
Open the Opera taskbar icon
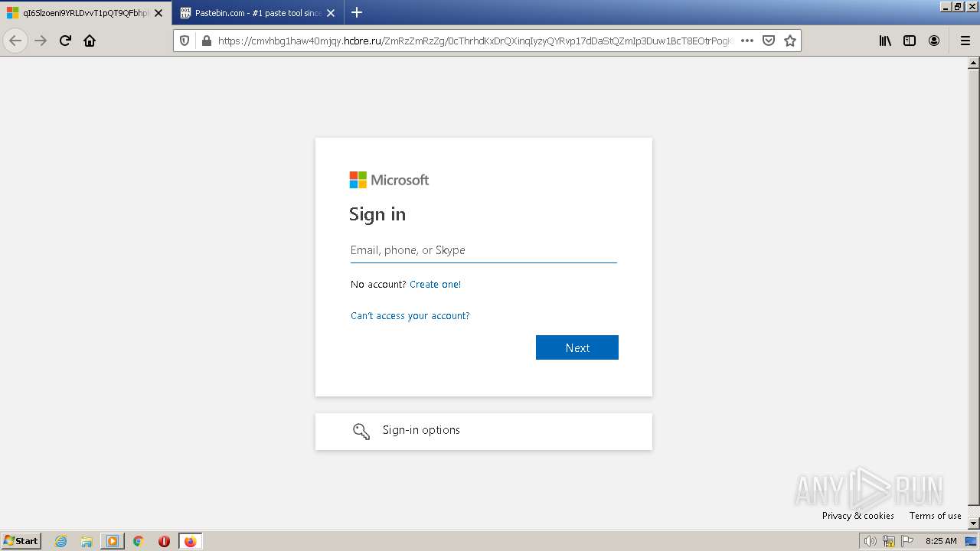click(164, 541)
